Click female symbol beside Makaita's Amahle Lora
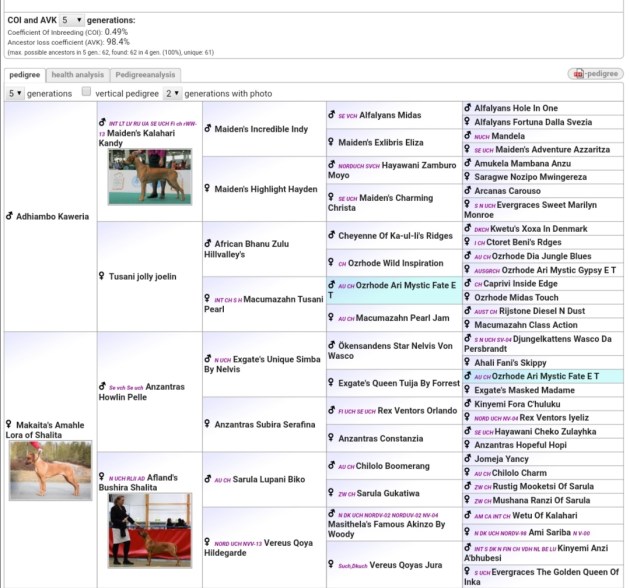The height and width of the screenshot is (588, 630). pos(10,423)
